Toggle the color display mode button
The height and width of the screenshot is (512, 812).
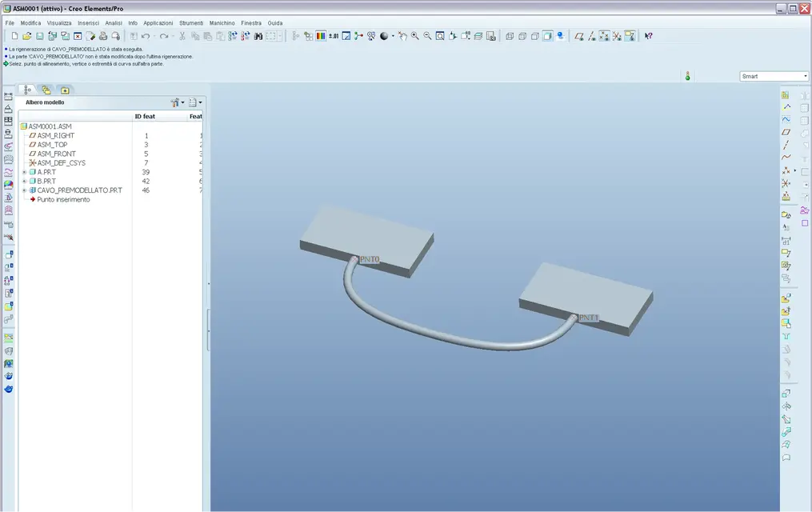tap(321, 36)
